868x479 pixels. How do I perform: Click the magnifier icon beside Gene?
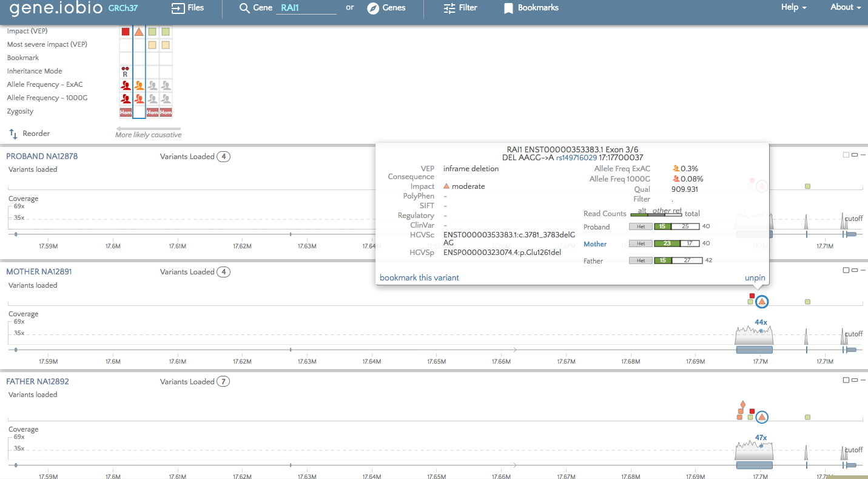click(x=244, y=8)
